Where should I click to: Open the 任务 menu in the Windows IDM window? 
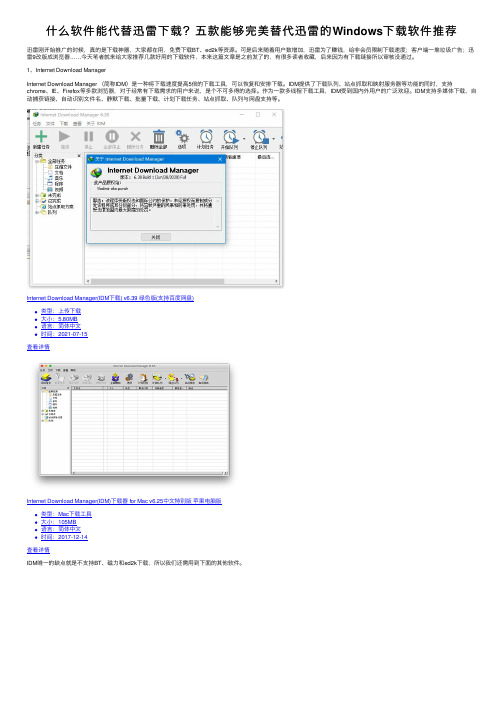click(37, 124)
